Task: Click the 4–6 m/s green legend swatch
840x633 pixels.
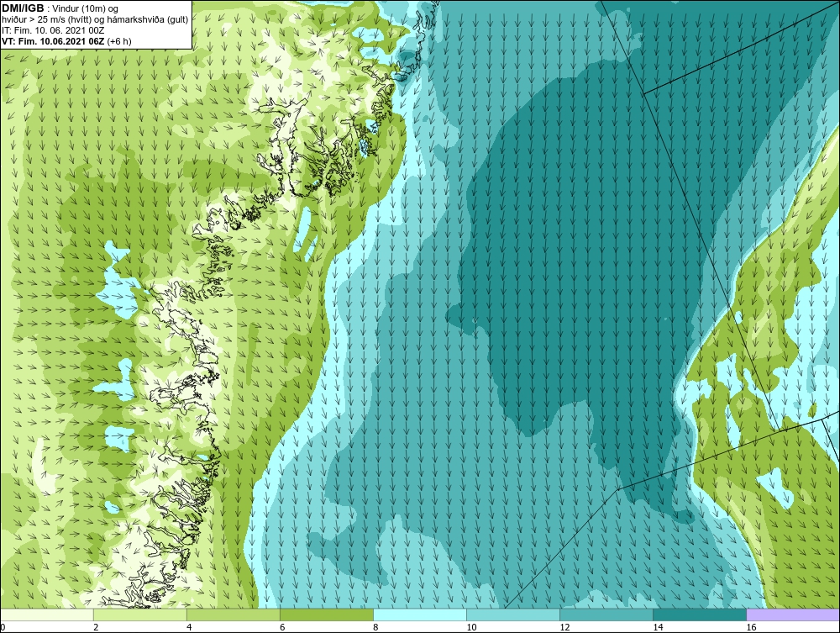Action: (x=234, y=615)
